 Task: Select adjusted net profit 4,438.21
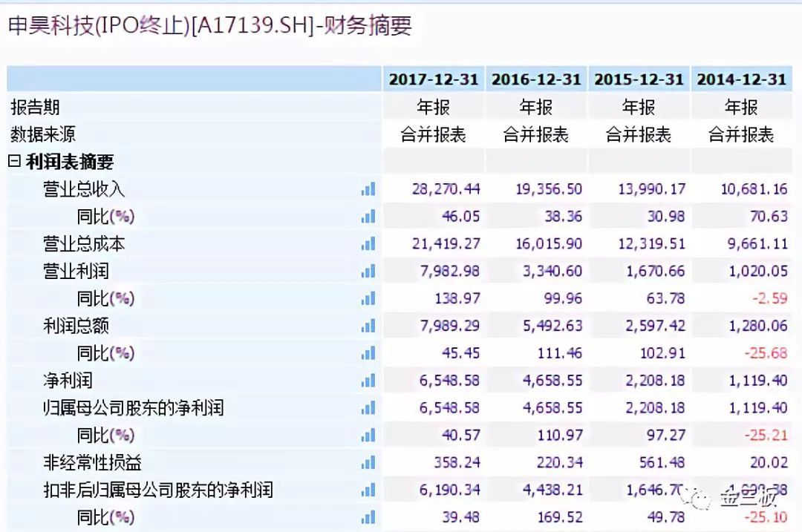[553, 490]
